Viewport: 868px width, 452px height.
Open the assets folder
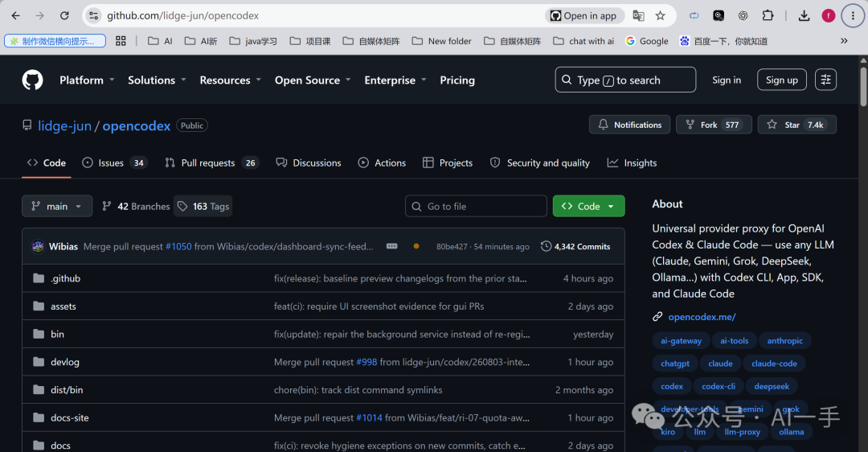(x=63, y=306)
